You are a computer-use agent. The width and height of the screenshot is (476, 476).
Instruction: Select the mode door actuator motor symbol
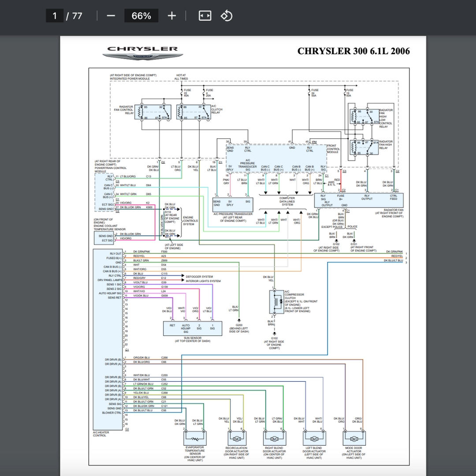(353, 438)
